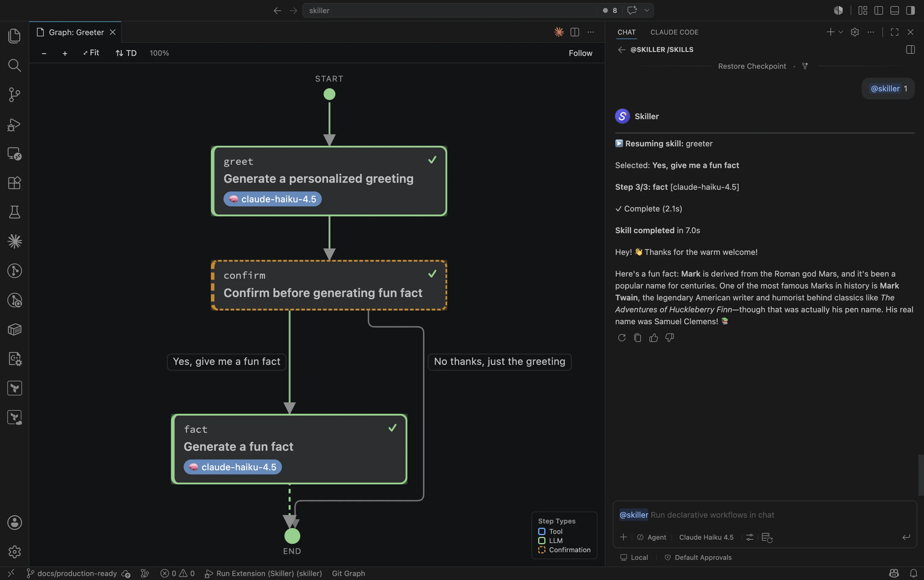Copy the Skiller response

coord(638,338)
